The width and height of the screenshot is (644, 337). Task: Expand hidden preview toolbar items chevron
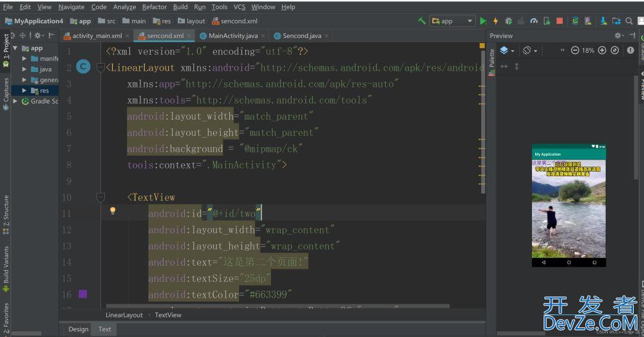tap(562, 50)
